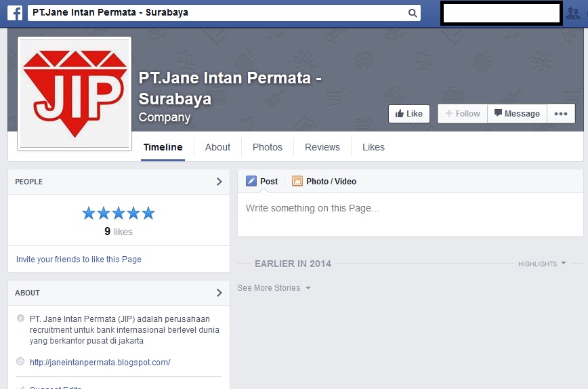Open the 9 likes count
This screenshot has height=389, width=588.
pos(119,232)
